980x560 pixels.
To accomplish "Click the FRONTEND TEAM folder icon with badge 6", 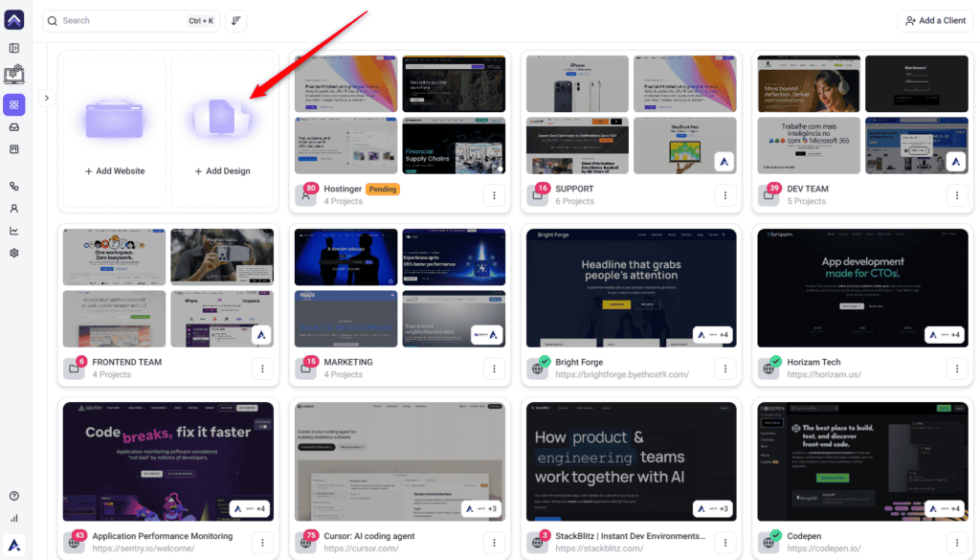I will 74,369.
